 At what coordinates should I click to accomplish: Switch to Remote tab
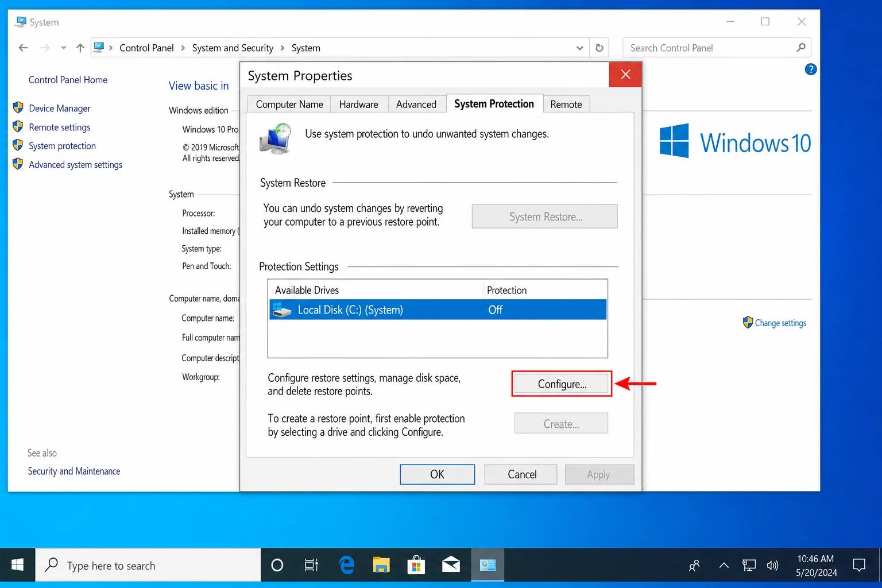click(566, 105)
